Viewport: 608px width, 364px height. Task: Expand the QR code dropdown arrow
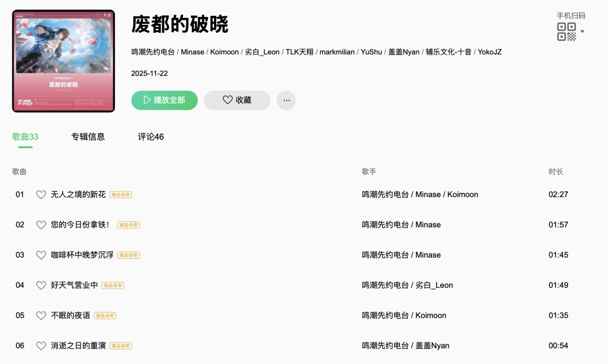583,32
